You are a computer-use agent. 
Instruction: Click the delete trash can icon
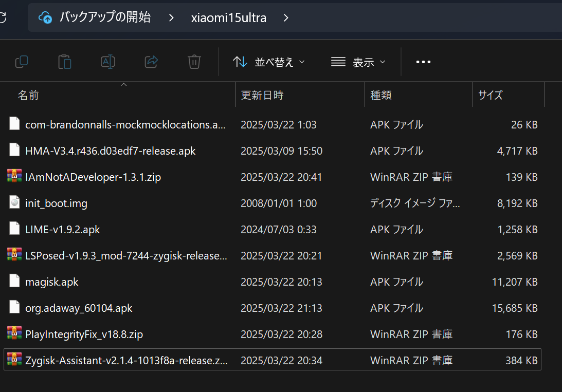194,62
